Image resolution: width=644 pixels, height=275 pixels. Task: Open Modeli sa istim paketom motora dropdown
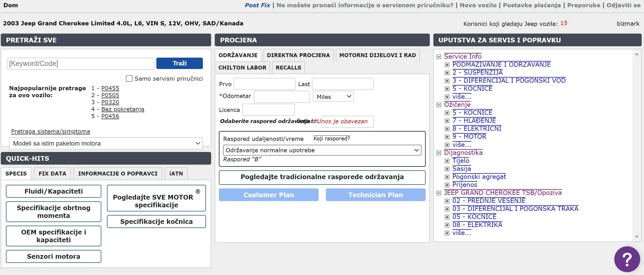[106, 143]
